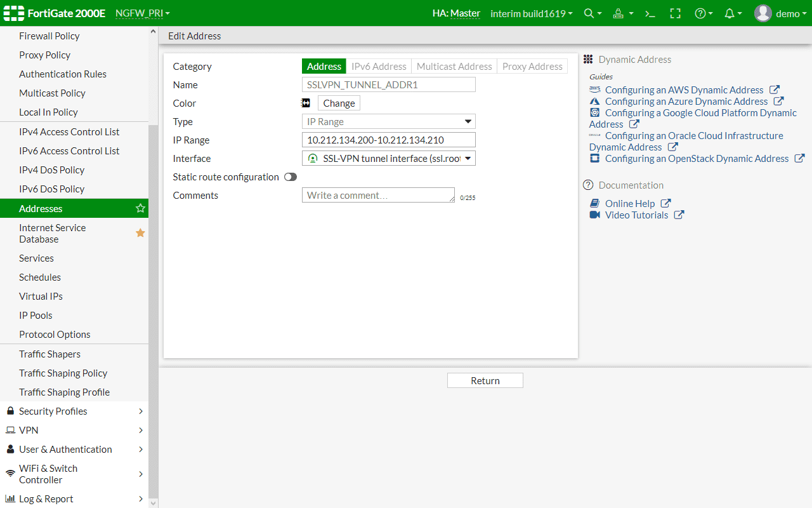Open Proxy Policy in sidebar

[74, 55]
